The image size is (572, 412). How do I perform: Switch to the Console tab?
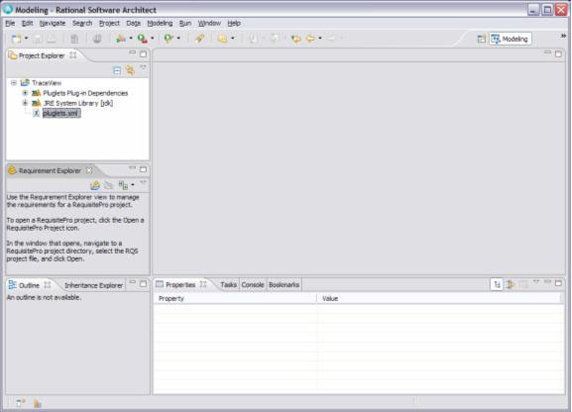point(252,285)
